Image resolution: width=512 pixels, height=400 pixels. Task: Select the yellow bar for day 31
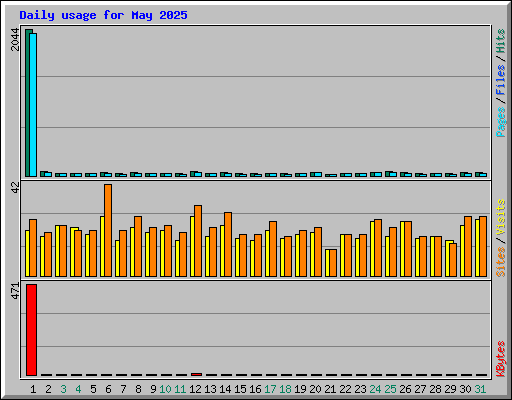[477, 248]
